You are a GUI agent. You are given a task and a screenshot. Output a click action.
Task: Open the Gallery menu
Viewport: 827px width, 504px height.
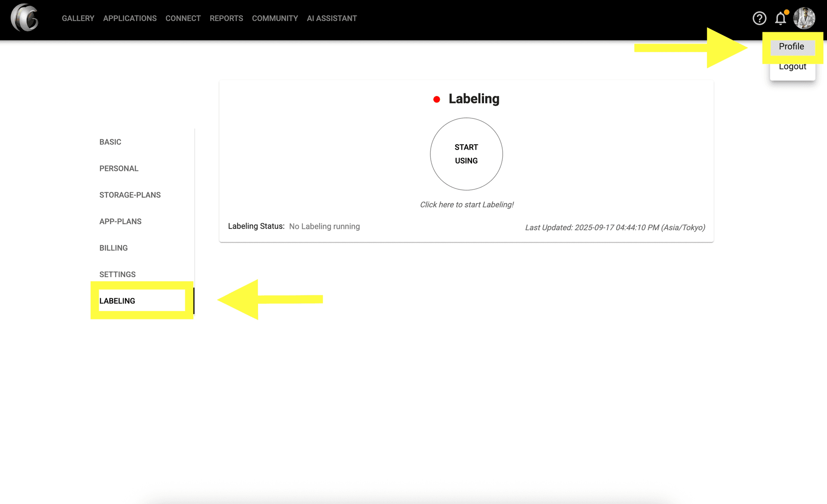point(78,19)
